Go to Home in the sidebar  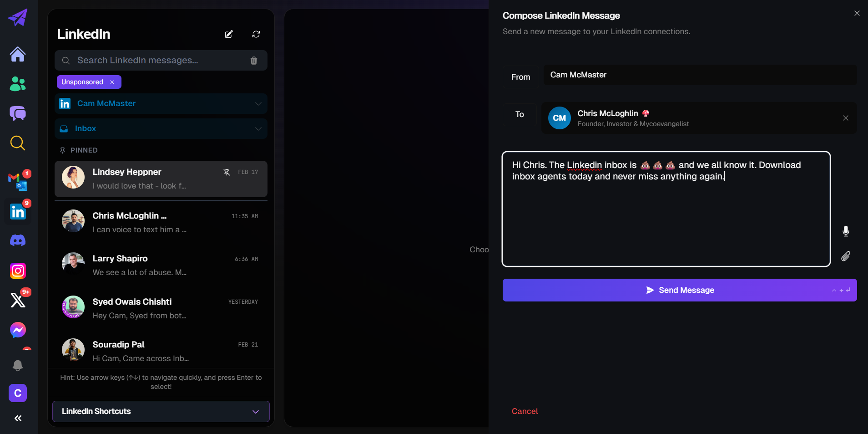[x=18, y=54]
